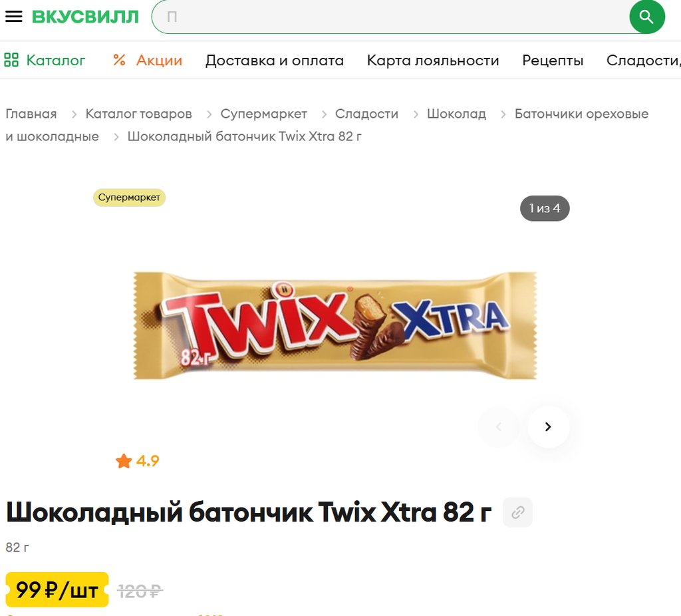Open the Рецепты section

click(x=553, y=60)
